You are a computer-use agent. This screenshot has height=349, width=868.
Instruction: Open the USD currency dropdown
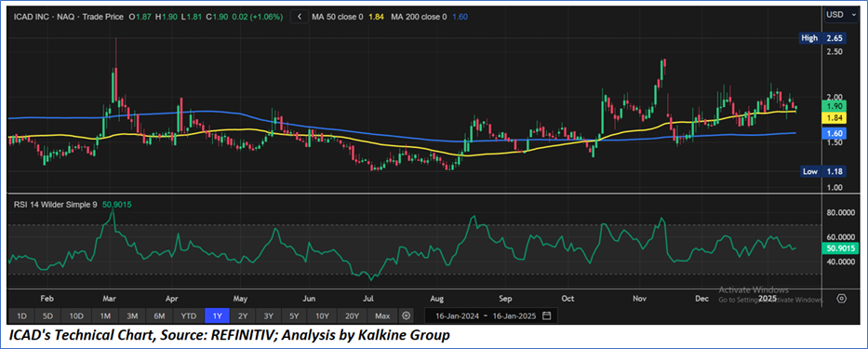click(x=842, y=15)
